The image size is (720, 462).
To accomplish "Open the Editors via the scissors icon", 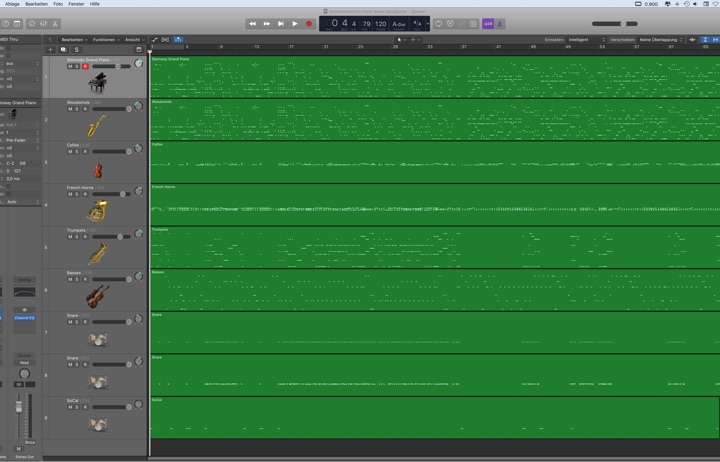I will pyautogui.click(x=55, y=23).
